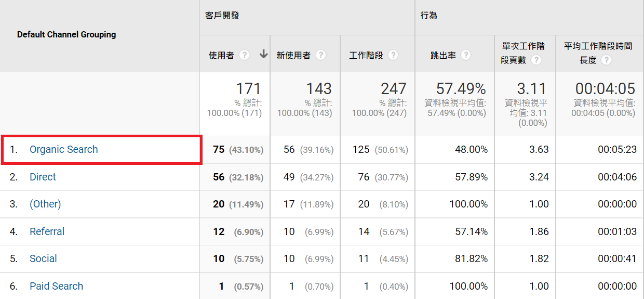644x299 pixels.
Task: Click help icon next to 跳出率
Action: tap(466, 55)
